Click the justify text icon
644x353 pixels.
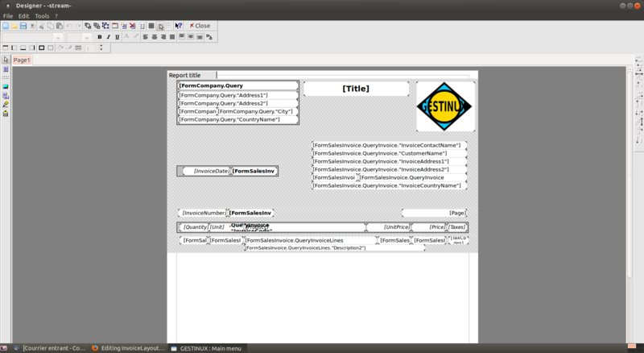click(172, 37)
